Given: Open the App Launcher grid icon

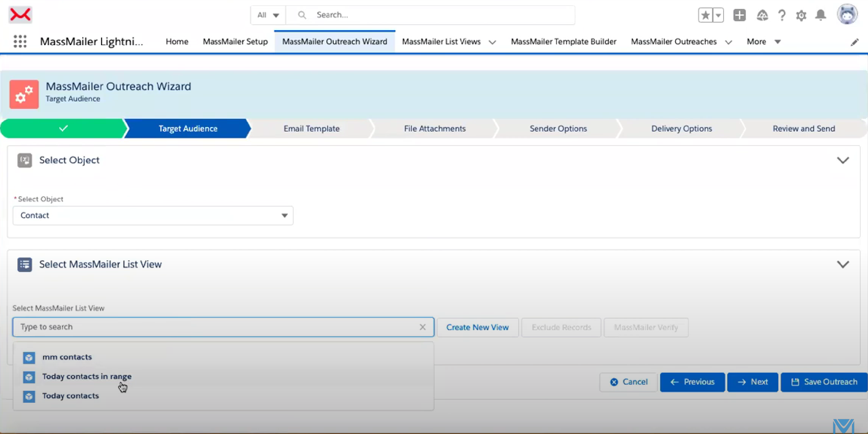Looking at the screenshot, I should [20, 41].
